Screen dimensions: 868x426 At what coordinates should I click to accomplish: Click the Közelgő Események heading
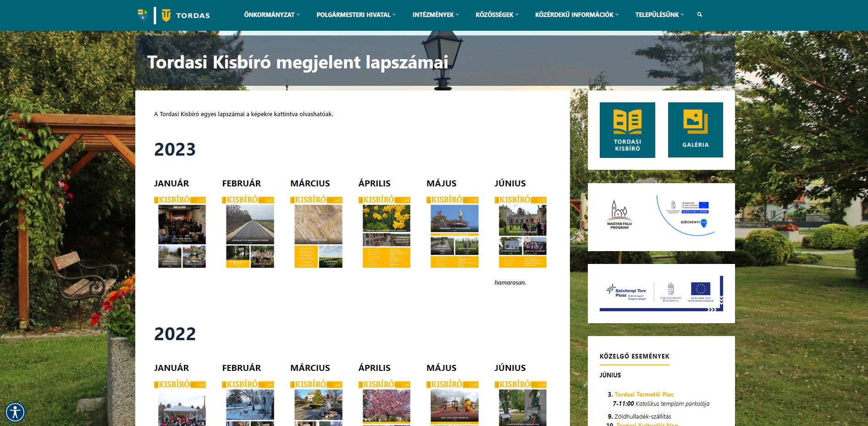click(635, 356)
